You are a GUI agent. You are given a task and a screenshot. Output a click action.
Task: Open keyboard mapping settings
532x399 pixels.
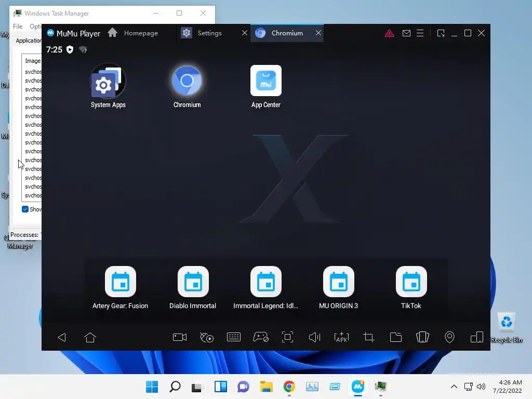tap(234, 337)
